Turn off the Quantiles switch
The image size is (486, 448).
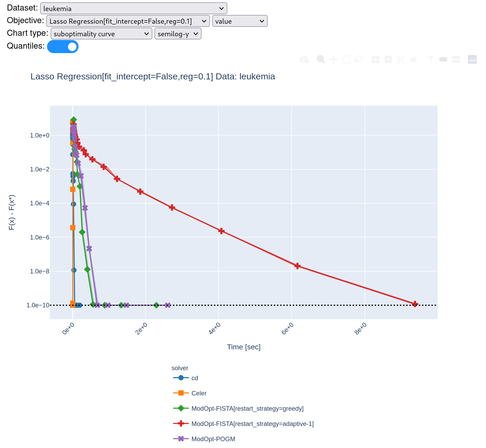tap(63, 47)
